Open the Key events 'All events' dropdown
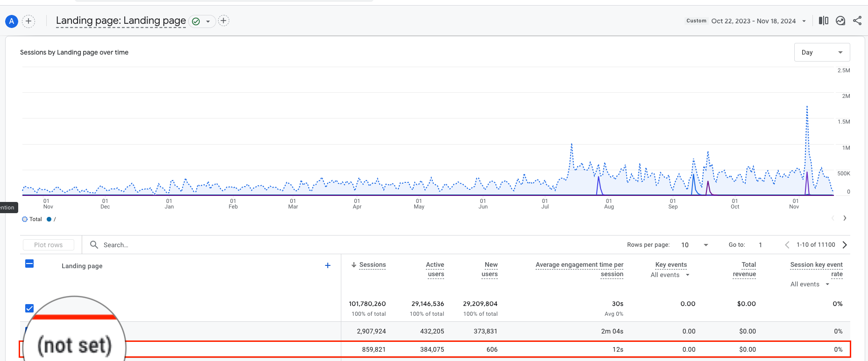This screenshot has width=868, height=361. point(670,275)
